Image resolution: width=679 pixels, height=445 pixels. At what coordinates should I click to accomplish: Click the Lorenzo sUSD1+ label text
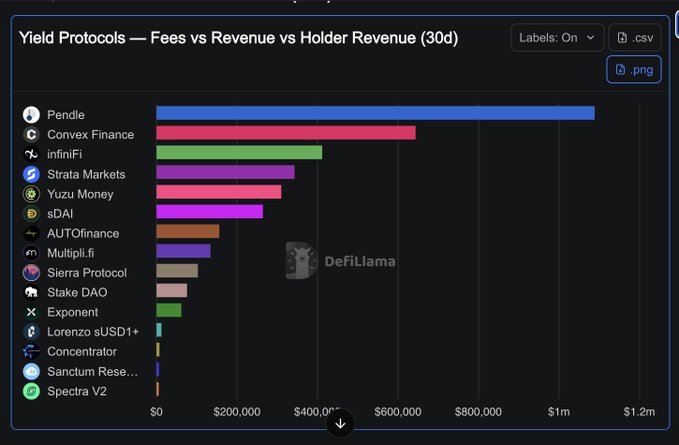93,332
